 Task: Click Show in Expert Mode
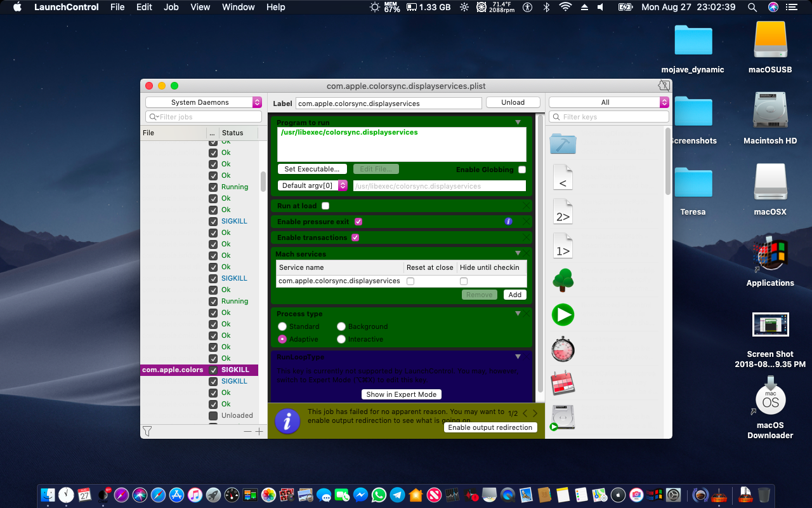[x=402, y=394]
